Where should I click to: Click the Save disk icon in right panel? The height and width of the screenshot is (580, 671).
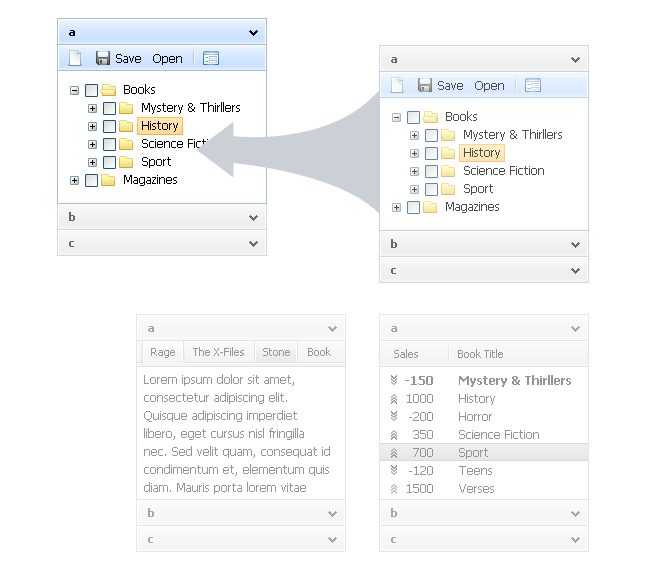point(425,85)
